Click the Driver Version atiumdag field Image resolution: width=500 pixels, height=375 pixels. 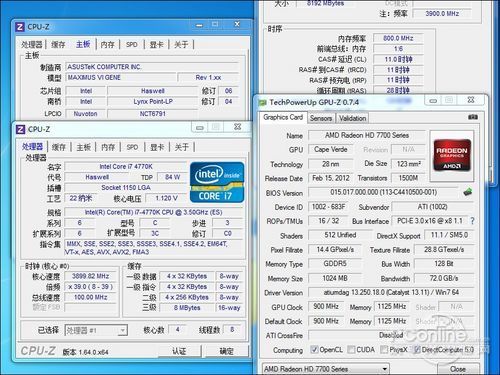[391, 292]
